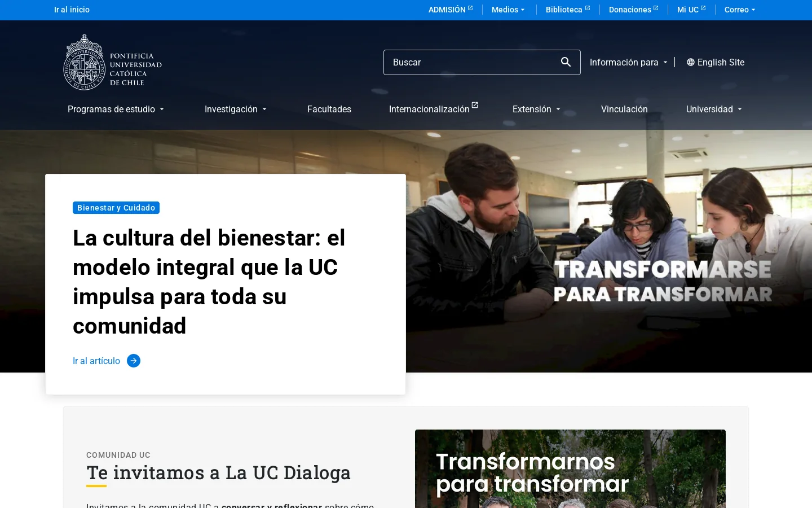
Task: Open the ADMISIÓN link in top bar
Action: 447,10
